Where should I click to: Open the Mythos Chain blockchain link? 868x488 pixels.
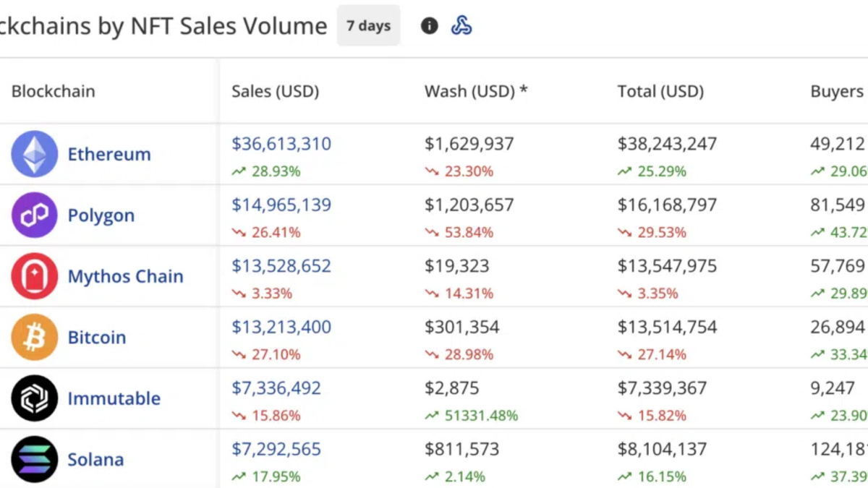click(126, 276)
